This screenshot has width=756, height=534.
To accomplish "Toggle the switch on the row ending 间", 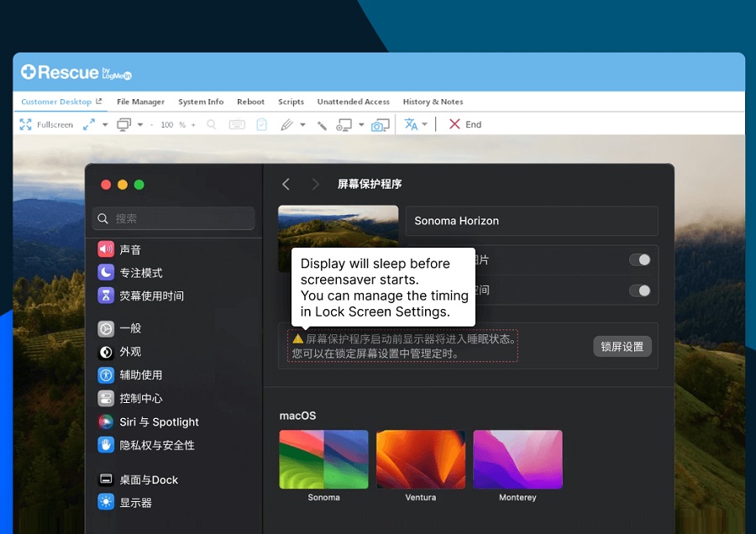I will point(640,291).
